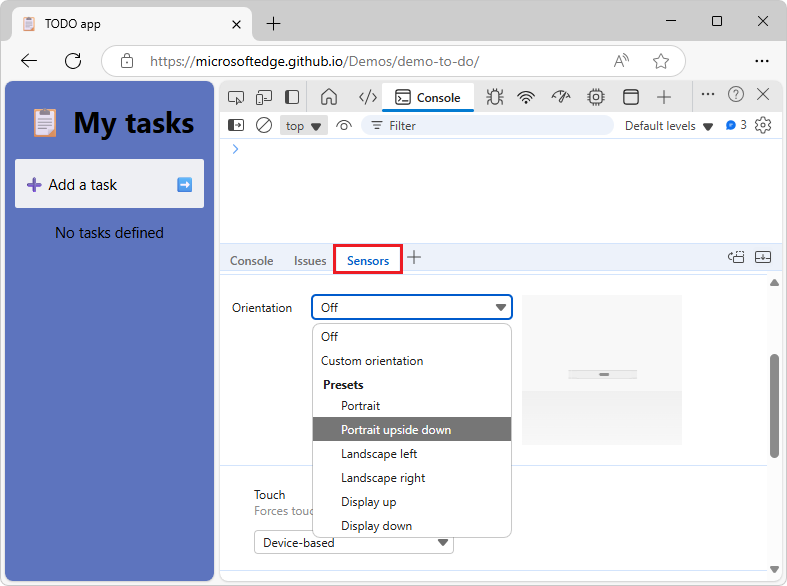Click the 'My tasks' heading

[x=134, y=123]
